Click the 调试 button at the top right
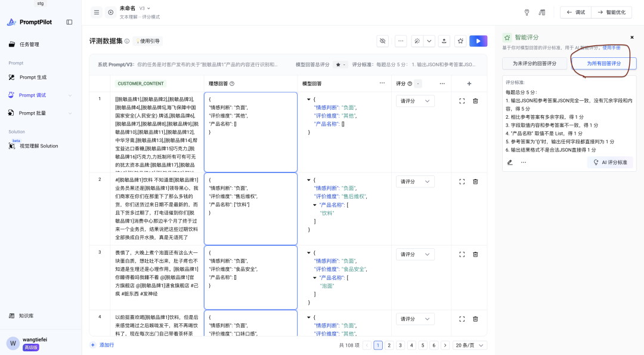 tap(576, 13)
